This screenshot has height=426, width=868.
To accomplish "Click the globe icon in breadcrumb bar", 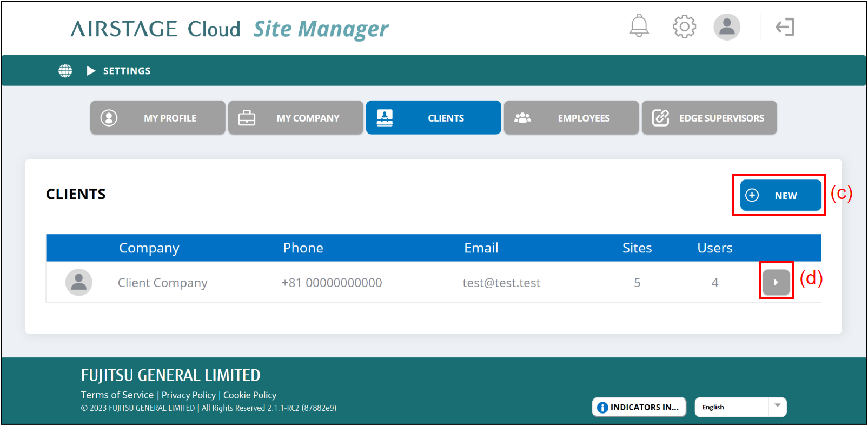I will [x=65, y=71].
